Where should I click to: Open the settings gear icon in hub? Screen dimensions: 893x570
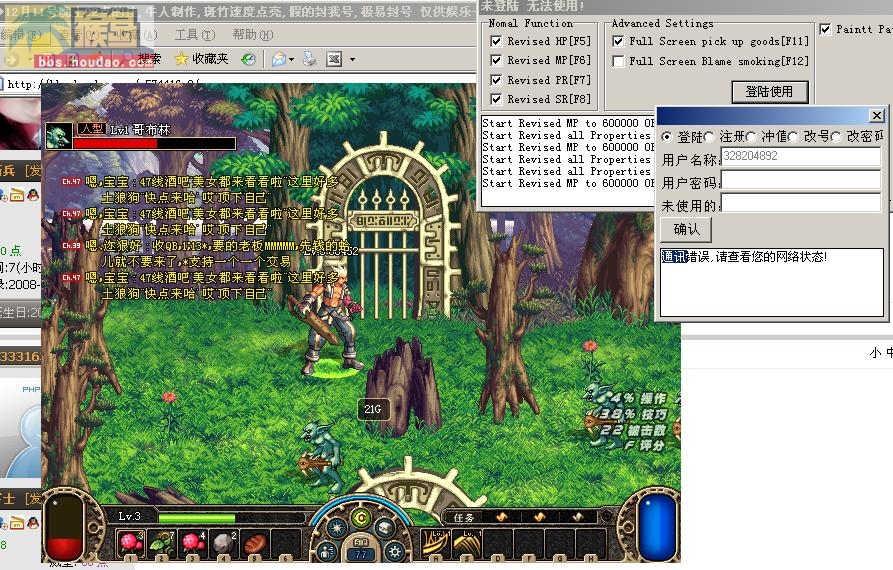[x=394, y=551]
